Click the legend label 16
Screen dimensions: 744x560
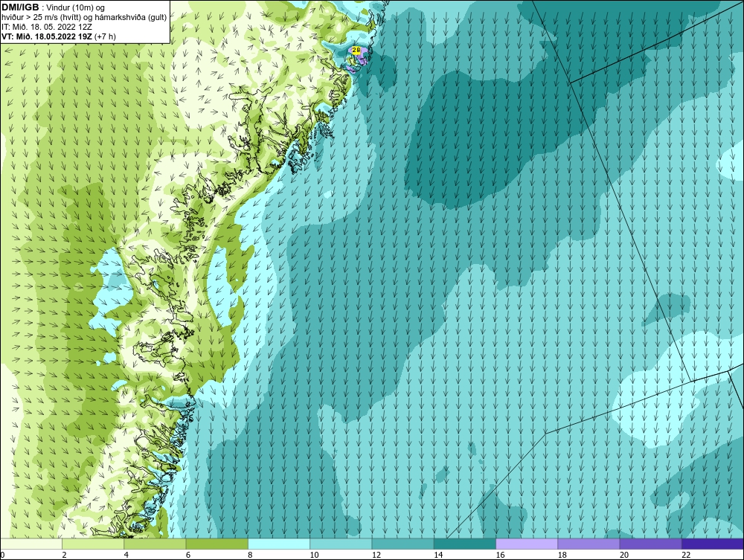[x=500, y=555]
